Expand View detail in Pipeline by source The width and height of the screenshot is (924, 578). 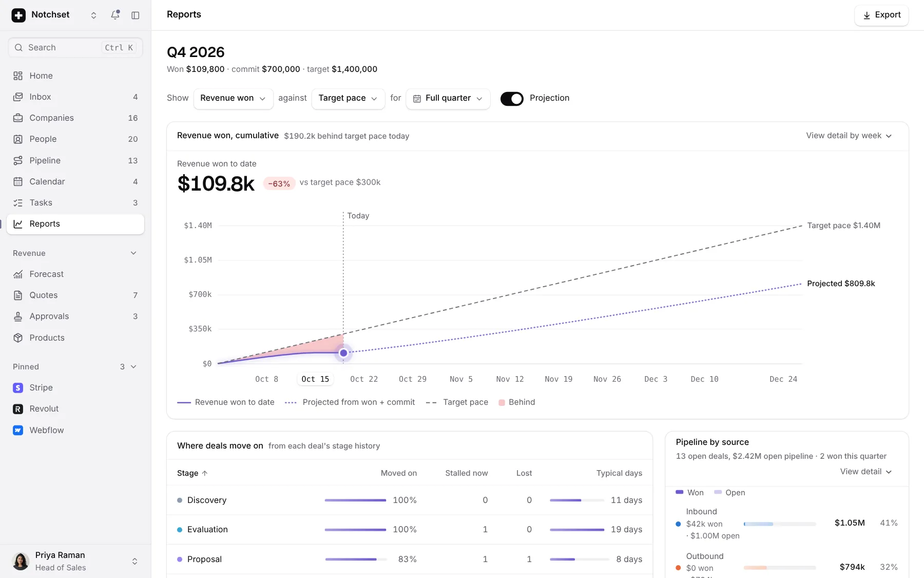click(x=866, y=472)
